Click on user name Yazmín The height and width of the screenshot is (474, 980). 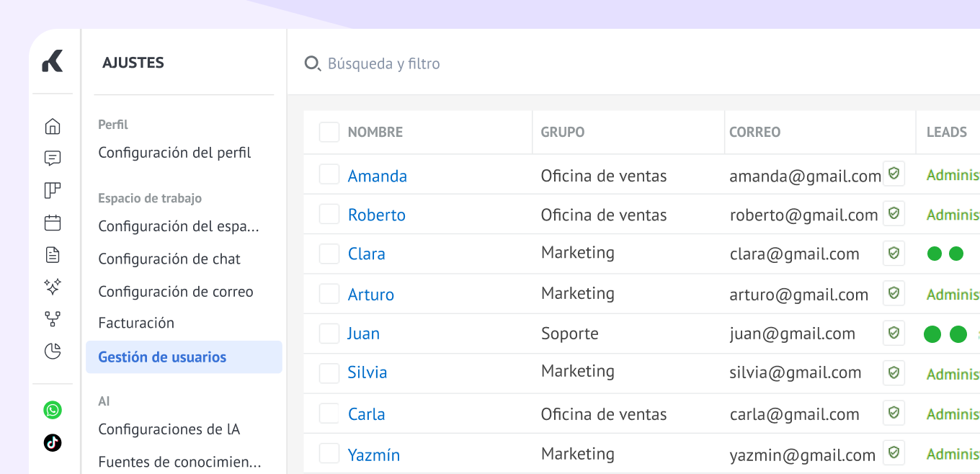pyautogui.click(x=373, y=455)
